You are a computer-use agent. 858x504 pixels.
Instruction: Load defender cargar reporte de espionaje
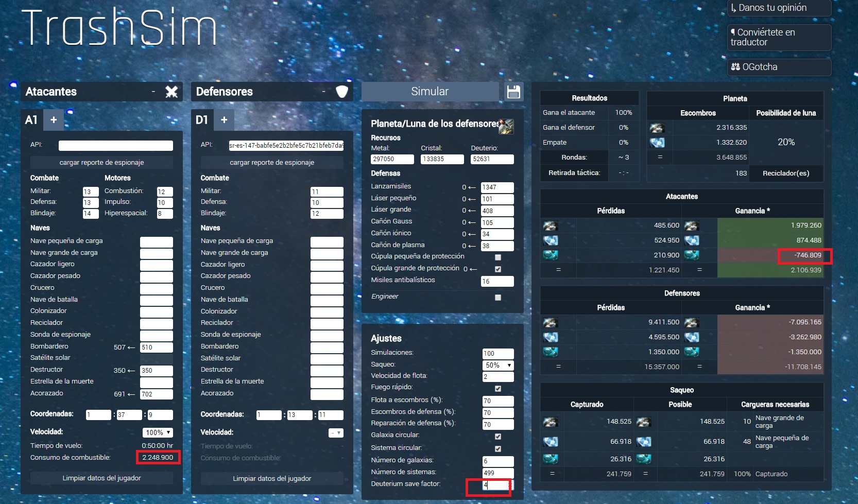[272, 163]
